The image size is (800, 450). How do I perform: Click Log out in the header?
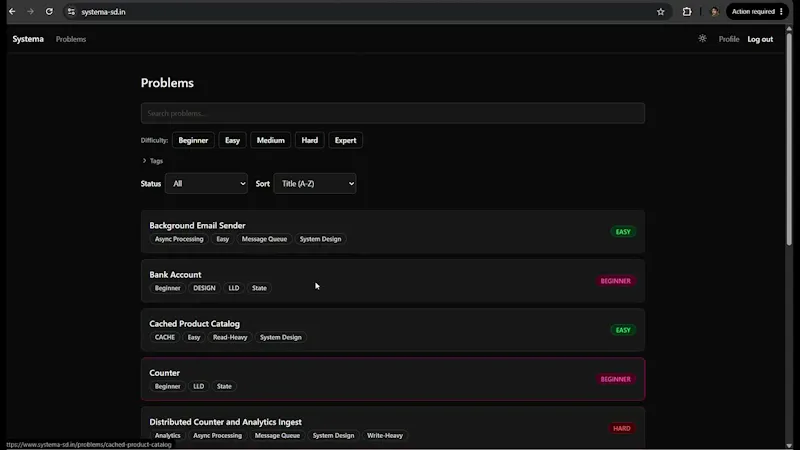(x=760, y=39)
